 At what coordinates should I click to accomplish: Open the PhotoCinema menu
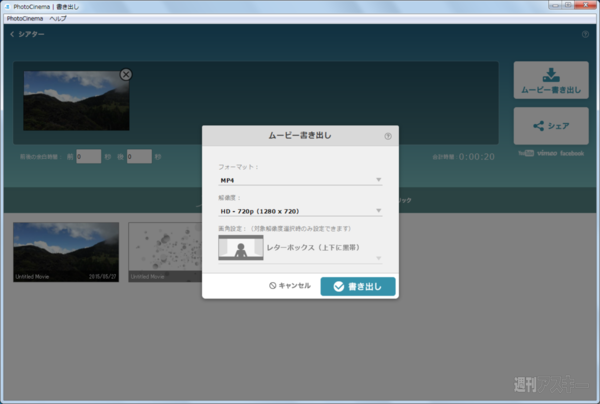pos(25,18)
